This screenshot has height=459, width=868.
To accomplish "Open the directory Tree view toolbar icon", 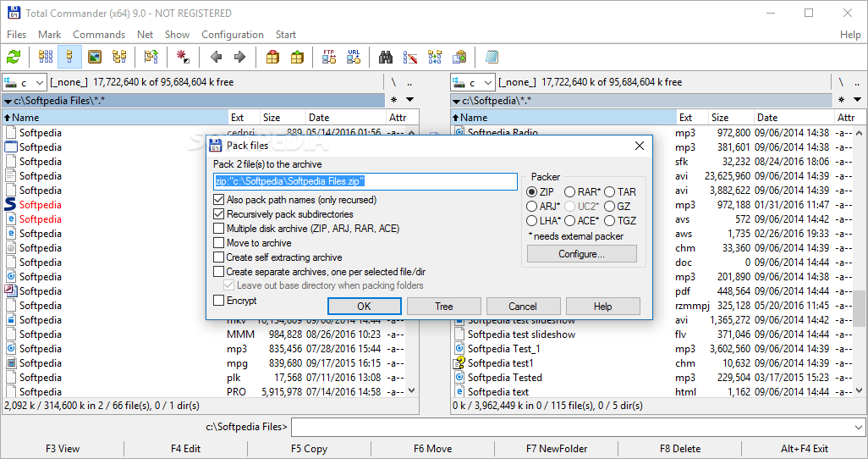I will coord(119,57).
